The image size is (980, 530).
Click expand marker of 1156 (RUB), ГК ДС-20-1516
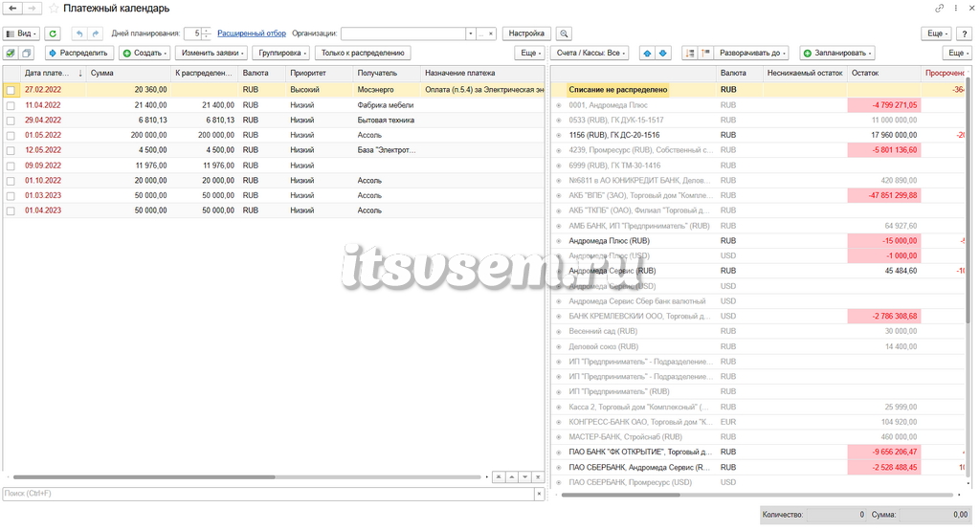tap(559, 135)
